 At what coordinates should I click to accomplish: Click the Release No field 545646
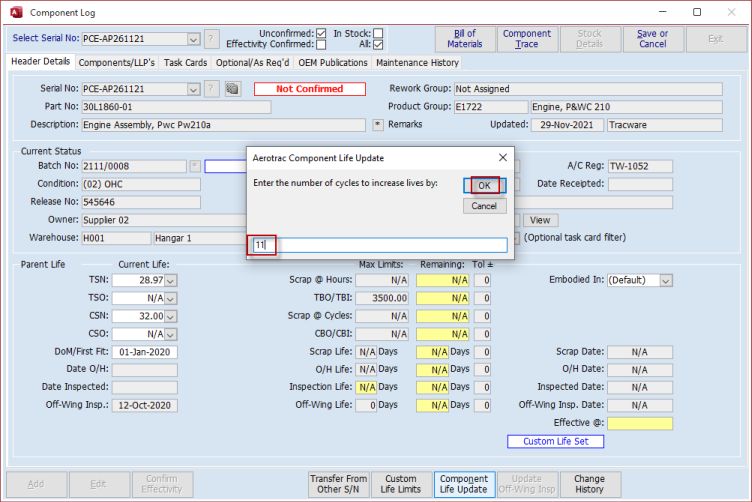[141, 202]
